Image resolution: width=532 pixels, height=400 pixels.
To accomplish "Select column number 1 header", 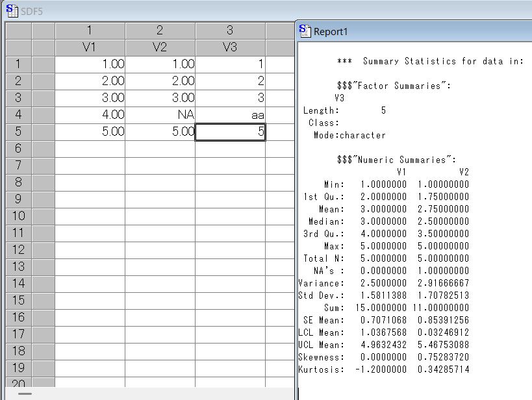I will [x=90, y=31].
